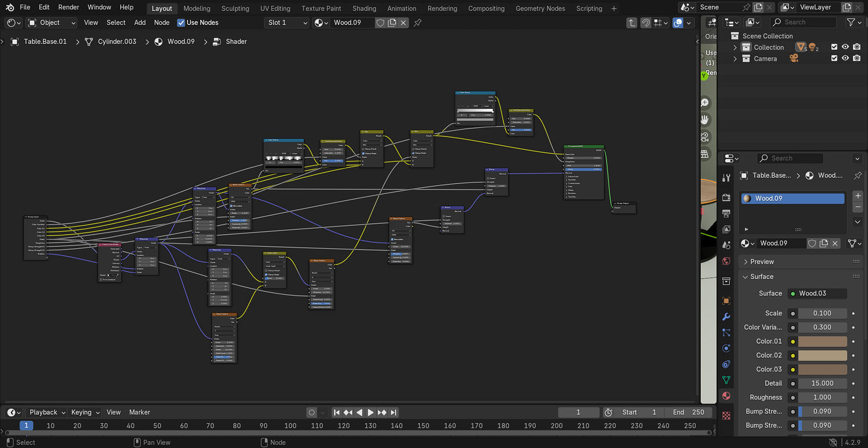Go to parent node tree arrow icon
The height and width of the screenshot is (448, 868).
click(631, 23)
